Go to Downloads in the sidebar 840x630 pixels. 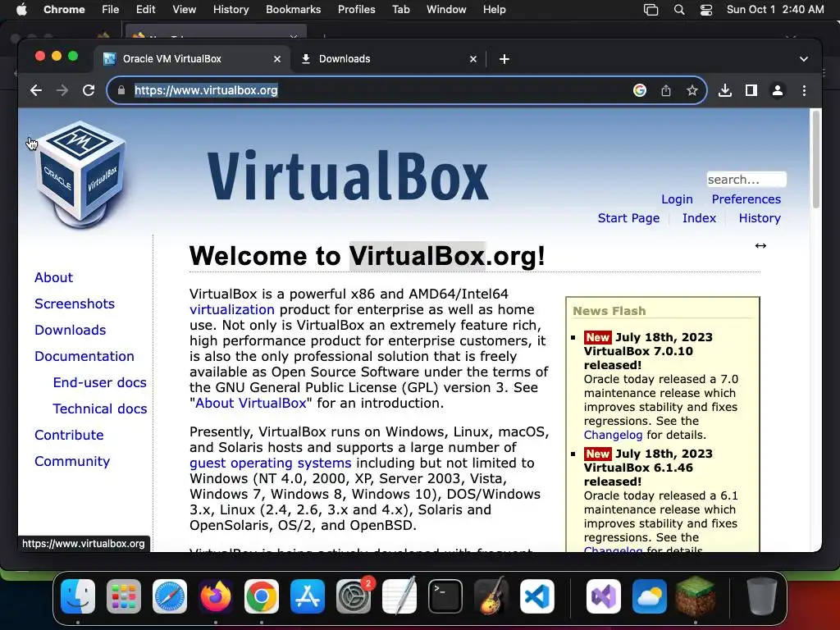tap(71, 330)
